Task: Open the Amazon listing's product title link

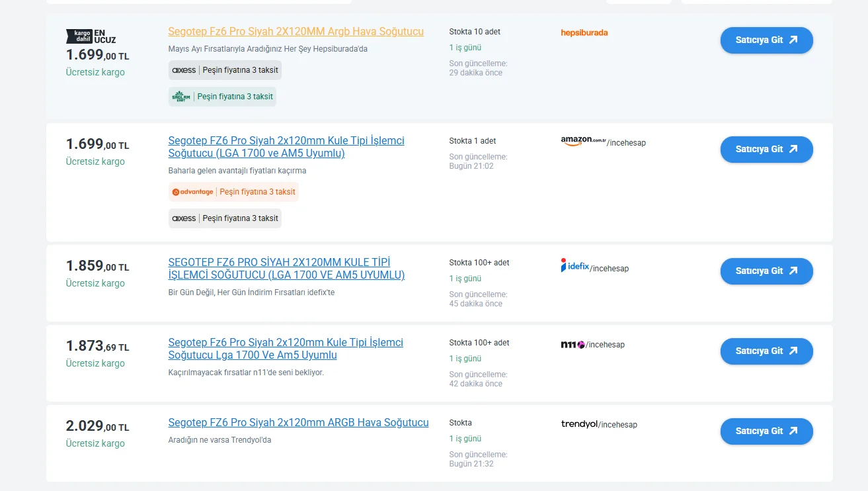Action: [x=286, y=147]
